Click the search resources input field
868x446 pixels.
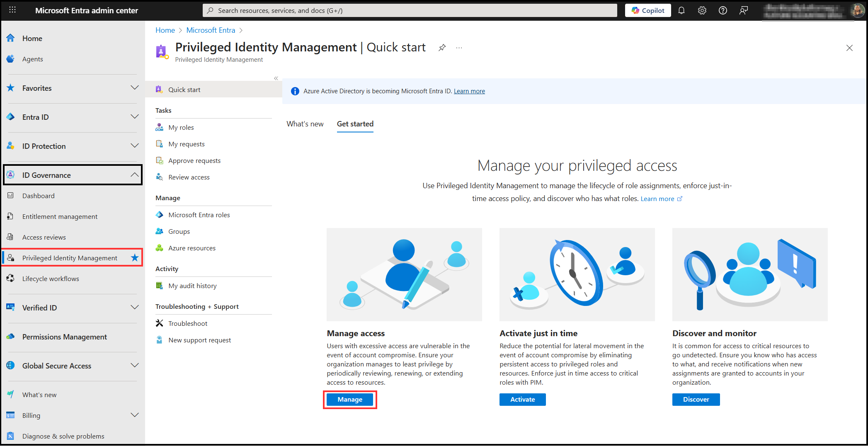pos(410,10)
